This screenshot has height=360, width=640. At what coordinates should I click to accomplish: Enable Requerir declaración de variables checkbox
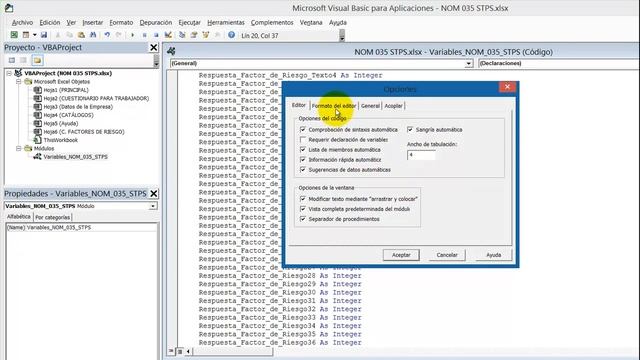coord(302,140)
